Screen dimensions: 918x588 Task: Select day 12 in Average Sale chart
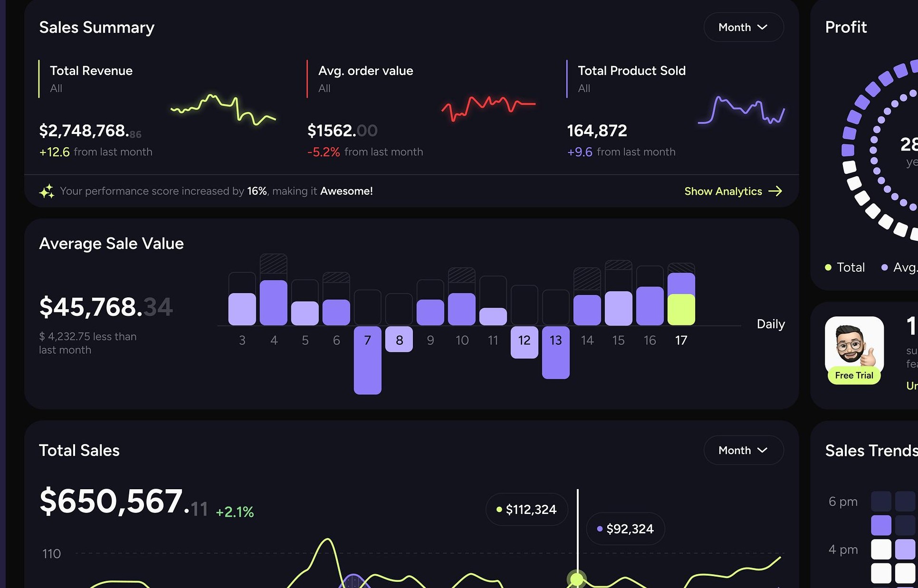pyautogui.click(x=524, y=340)
